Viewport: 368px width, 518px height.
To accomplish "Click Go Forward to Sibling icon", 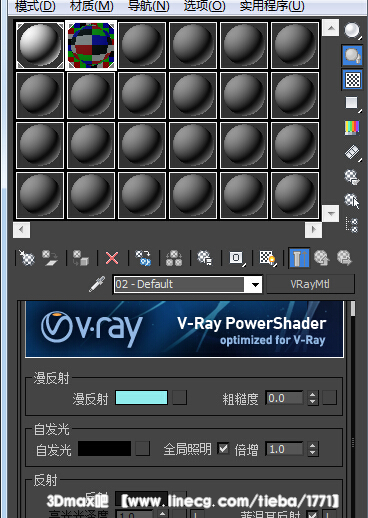I will click(x=344, y=258).
